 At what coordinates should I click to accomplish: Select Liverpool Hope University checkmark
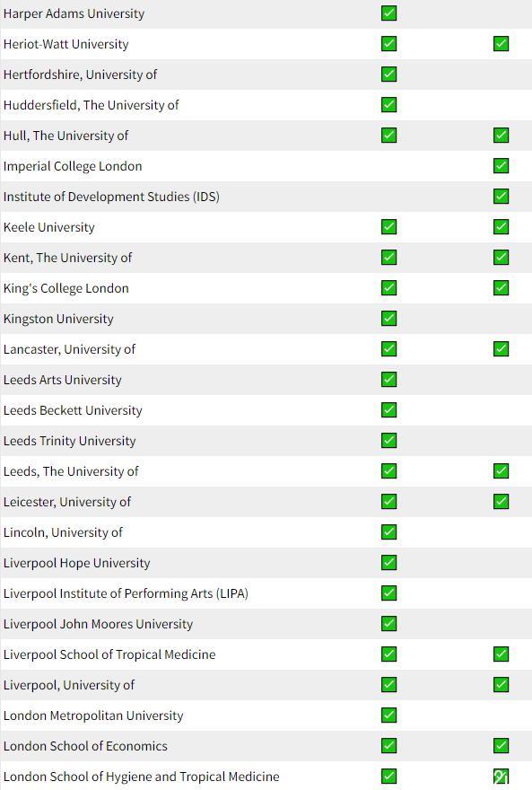(388, 563)
